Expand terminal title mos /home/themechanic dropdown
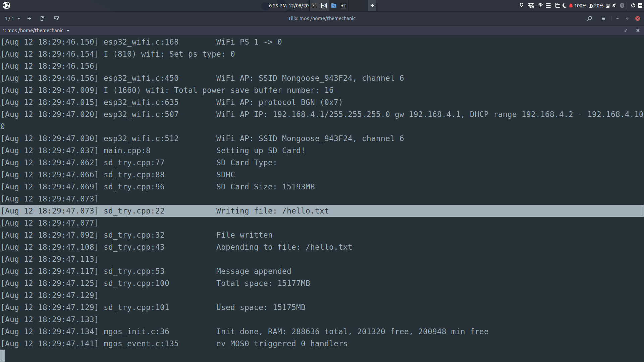The image size is (644, 362). [68, 31]
